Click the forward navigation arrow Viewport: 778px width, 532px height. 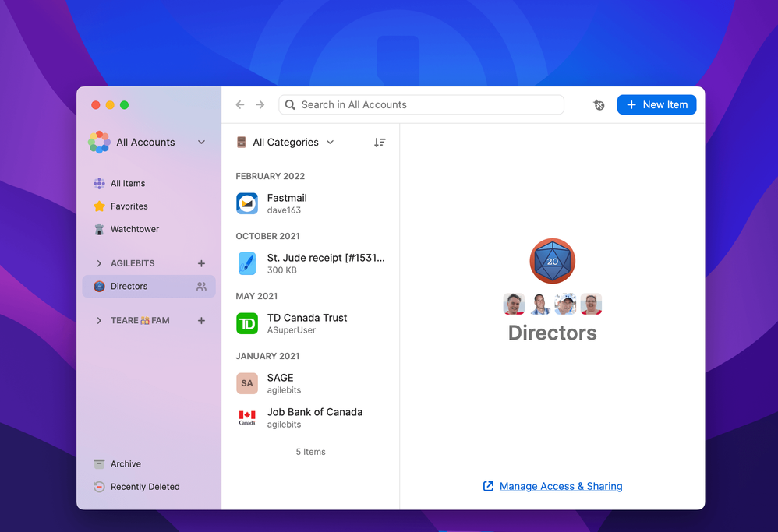pos(260,105)
